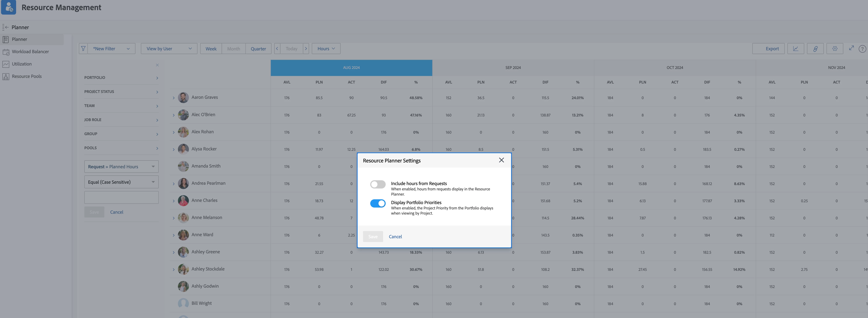Open the View by User dropdown
Image resolution: width=868 pixels, height=318 pixels.
tap(169, 49)
